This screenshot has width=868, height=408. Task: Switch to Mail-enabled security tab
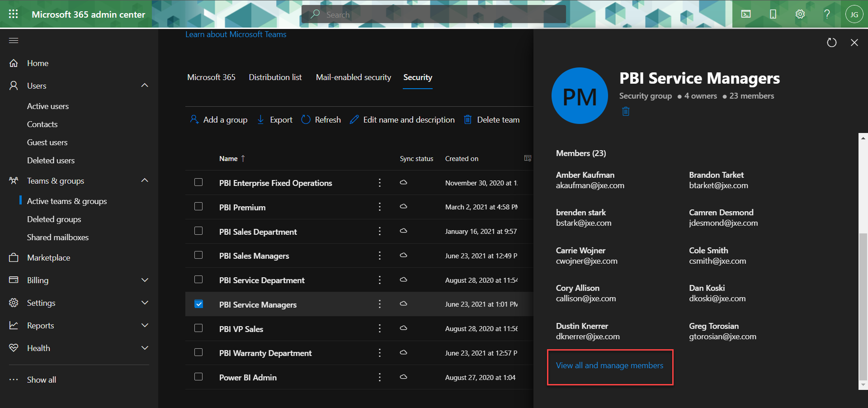coord(354,77)
